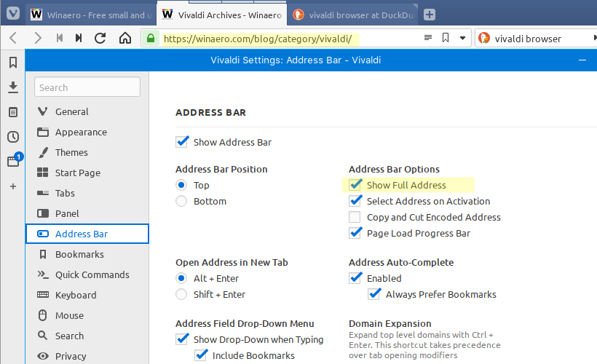Open Tabs settings category
Viewport: 597px width, 364px height.
(x=87, y=193)
